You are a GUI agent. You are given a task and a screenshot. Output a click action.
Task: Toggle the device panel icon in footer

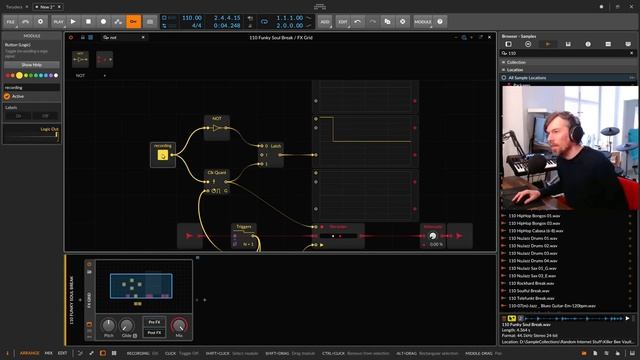tap(103, 353)
